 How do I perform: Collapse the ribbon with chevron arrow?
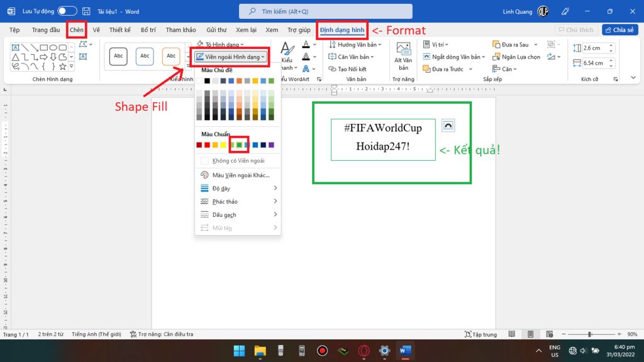coord(633,77)
